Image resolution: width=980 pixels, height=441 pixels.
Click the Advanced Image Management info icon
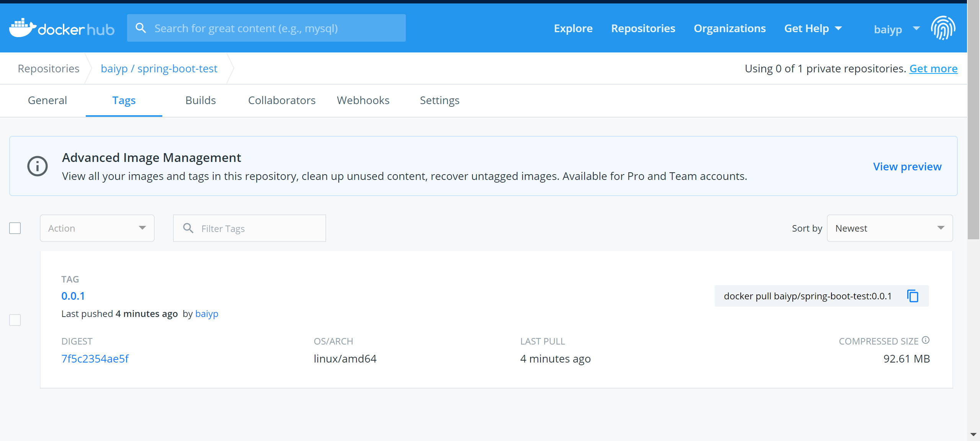pos(38,166)
